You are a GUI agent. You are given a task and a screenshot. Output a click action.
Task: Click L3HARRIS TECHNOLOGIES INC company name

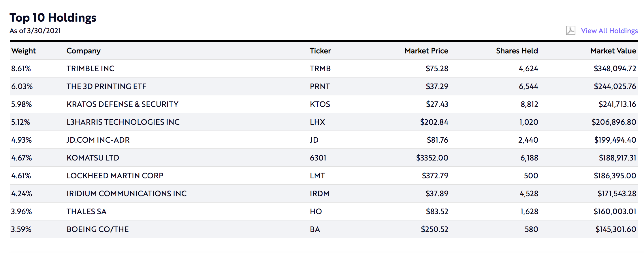[x=123, y=122]
